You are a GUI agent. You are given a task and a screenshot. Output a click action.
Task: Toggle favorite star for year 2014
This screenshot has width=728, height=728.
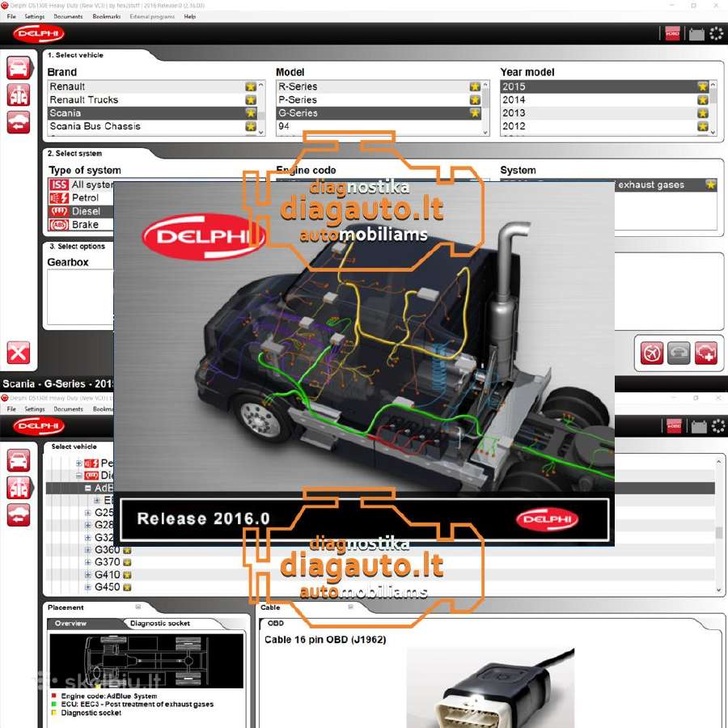pos(702,99)
